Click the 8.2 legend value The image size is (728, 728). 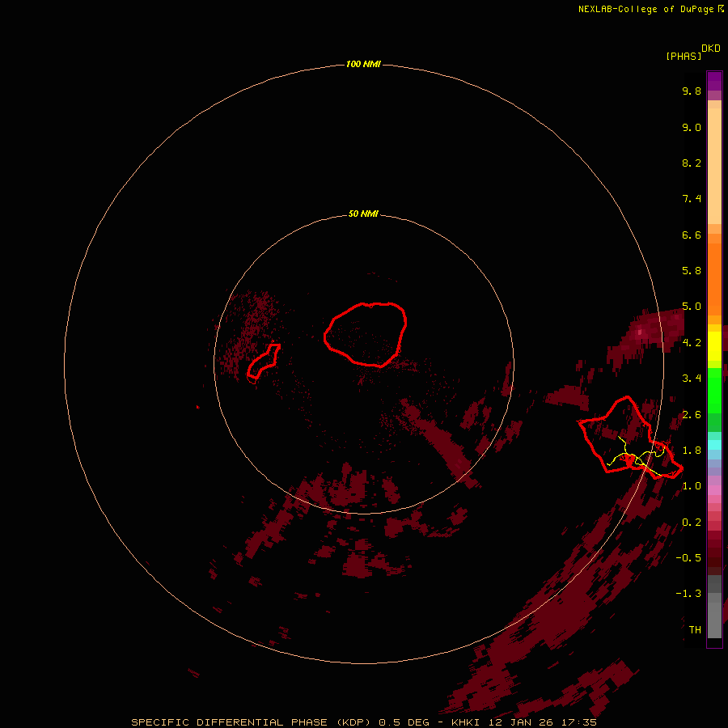[692, 163]
